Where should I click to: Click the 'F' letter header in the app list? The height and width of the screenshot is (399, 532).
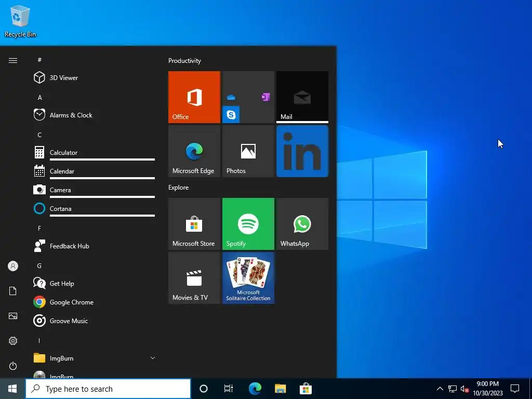pyautogui.click(x=39, y=229)
